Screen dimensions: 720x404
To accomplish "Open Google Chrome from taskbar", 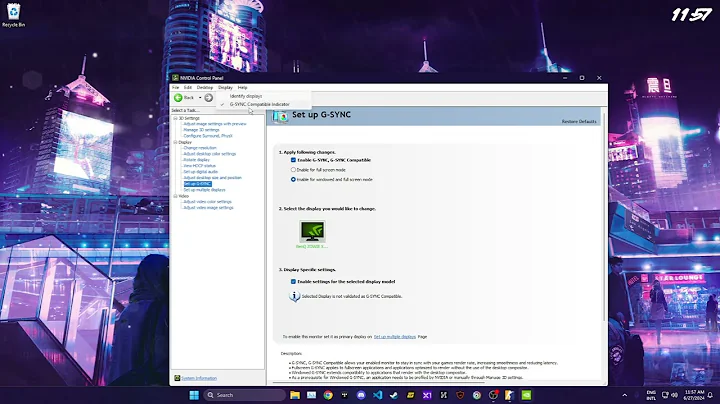I will pos(328,395).
